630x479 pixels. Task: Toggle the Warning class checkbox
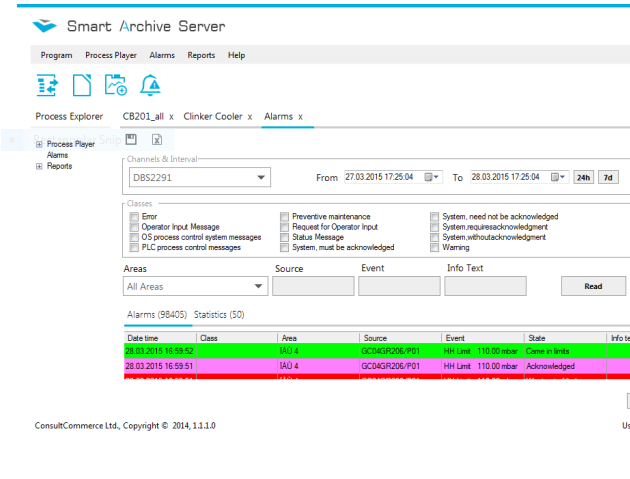point(434,248)
